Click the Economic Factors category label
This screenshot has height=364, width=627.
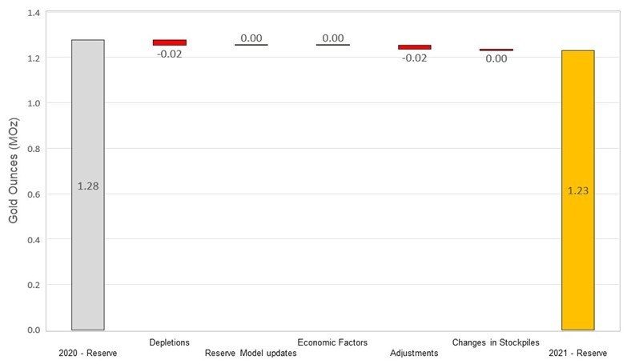[x=332, y=342]
